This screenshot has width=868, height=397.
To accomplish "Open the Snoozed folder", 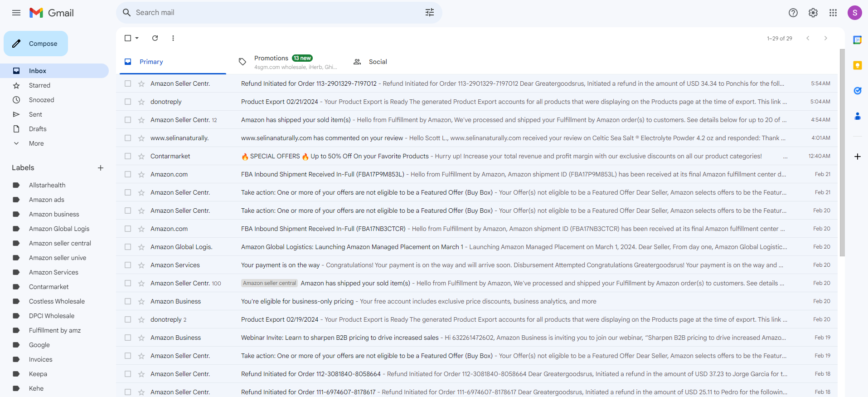I will (x=54, y=100).
